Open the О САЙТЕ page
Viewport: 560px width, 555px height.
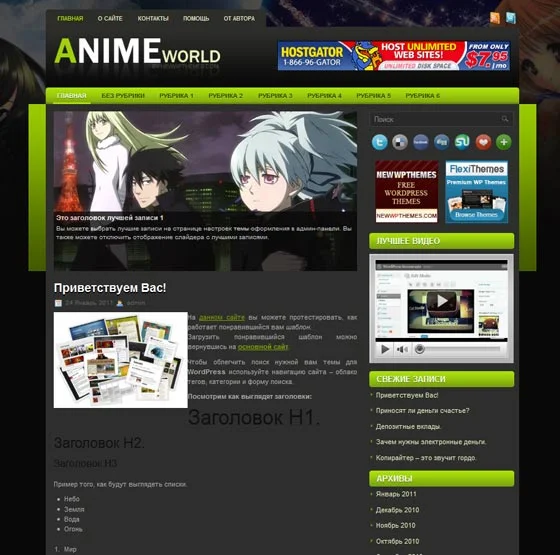click(110, 19)
